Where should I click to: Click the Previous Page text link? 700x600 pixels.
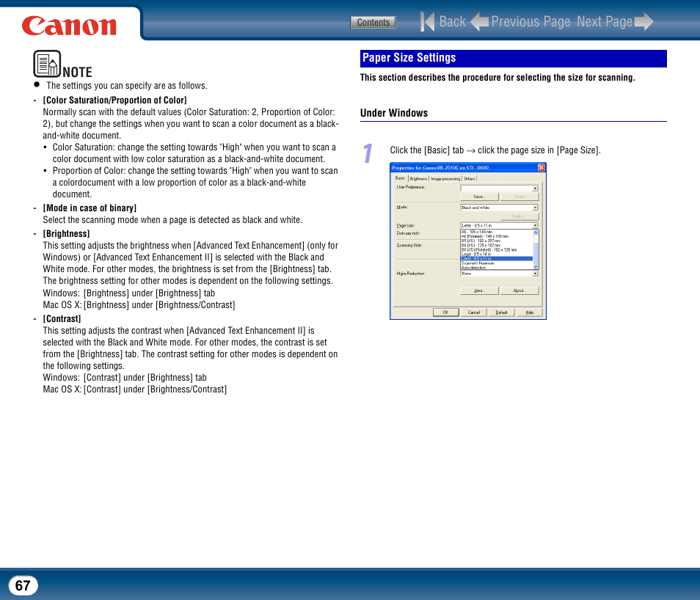point(531,21)
